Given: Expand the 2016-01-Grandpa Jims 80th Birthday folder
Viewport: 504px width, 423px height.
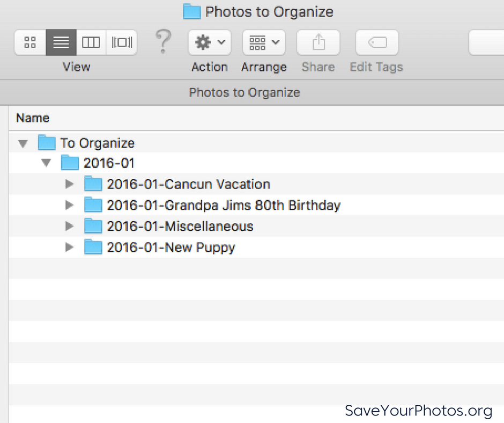Looking at the screenshot, I should (70, 205).
